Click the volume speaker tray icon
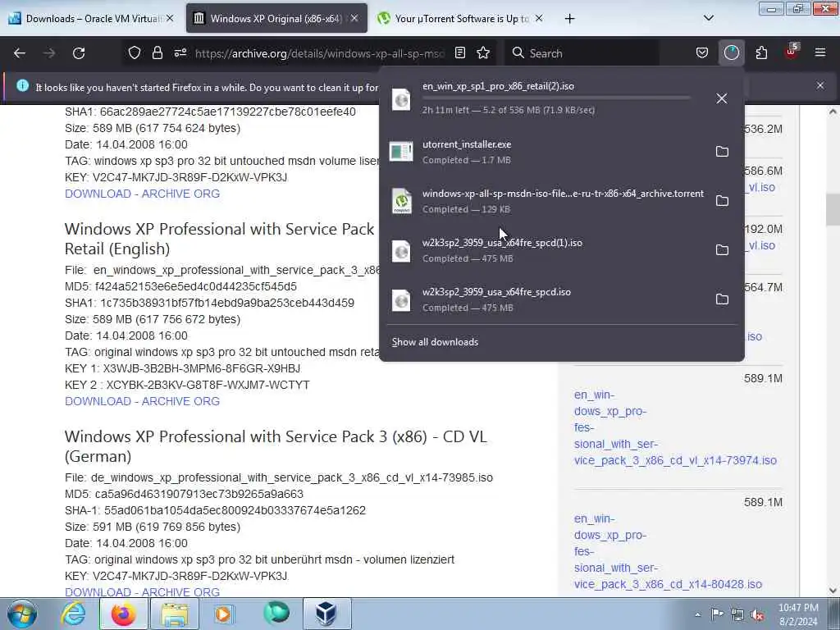This screenshot has height=630, width=840. [x=757, y=614]
